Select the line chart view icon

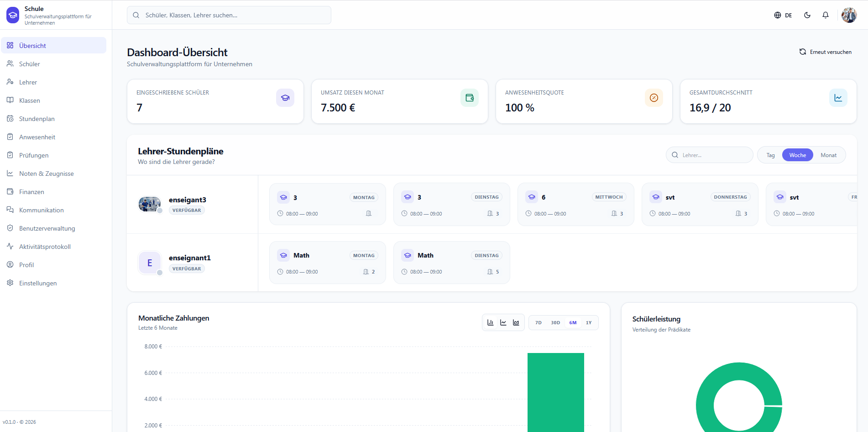[503, 322]
